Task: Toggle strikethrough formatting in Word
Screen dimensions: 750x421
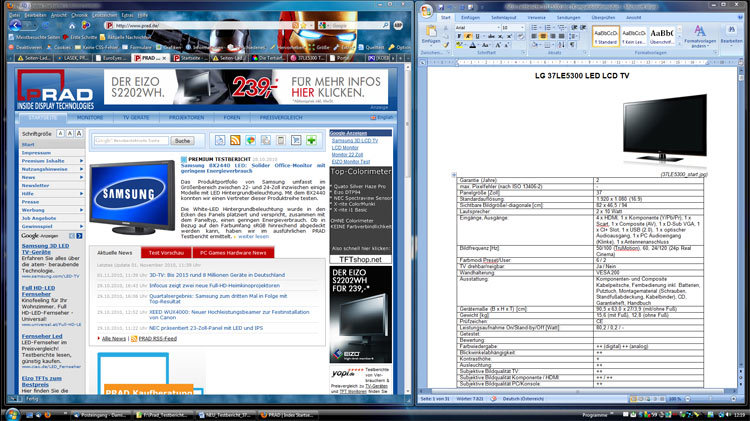Action: click(491, 36)
